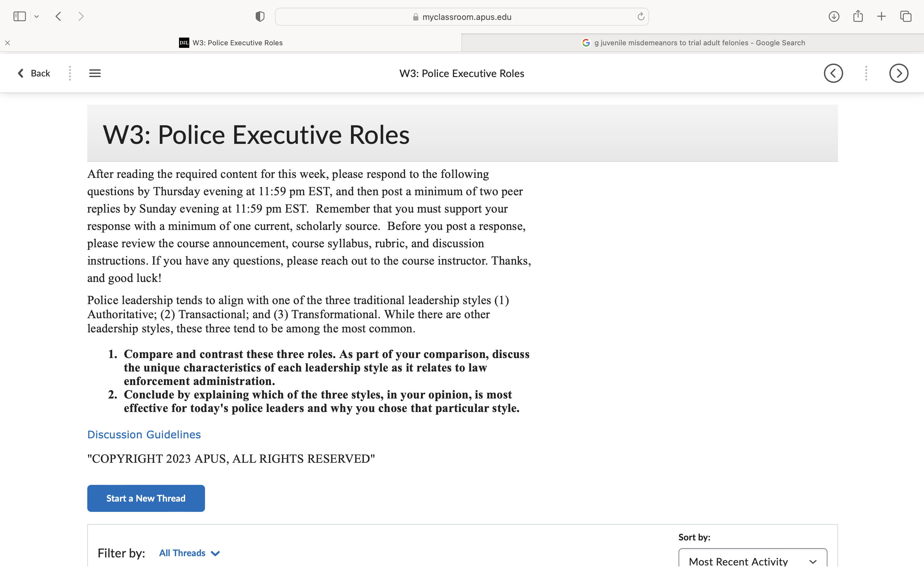Click the D2L favicon on the first tab
The image size is (924, 578).
click(x=184, y=43)
